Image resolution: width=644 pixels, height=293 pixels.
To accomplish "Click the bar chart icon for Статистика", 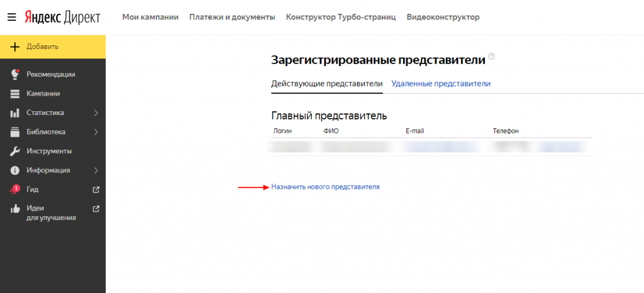I will (15, 113).
